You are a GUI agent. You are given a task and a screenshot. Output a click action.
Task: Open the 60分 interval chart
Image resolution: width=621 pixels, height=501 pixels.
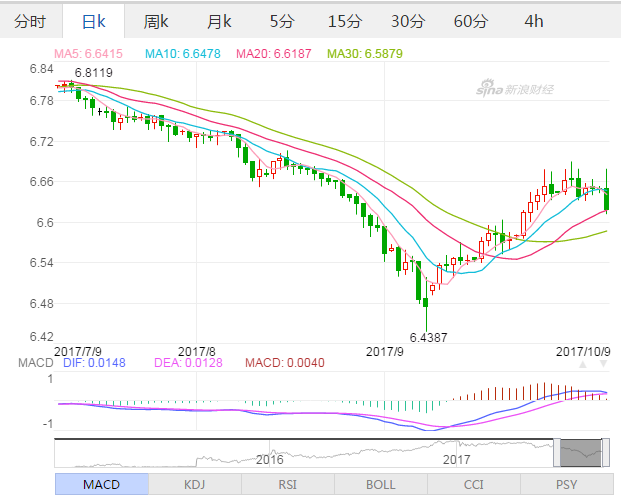471,21
